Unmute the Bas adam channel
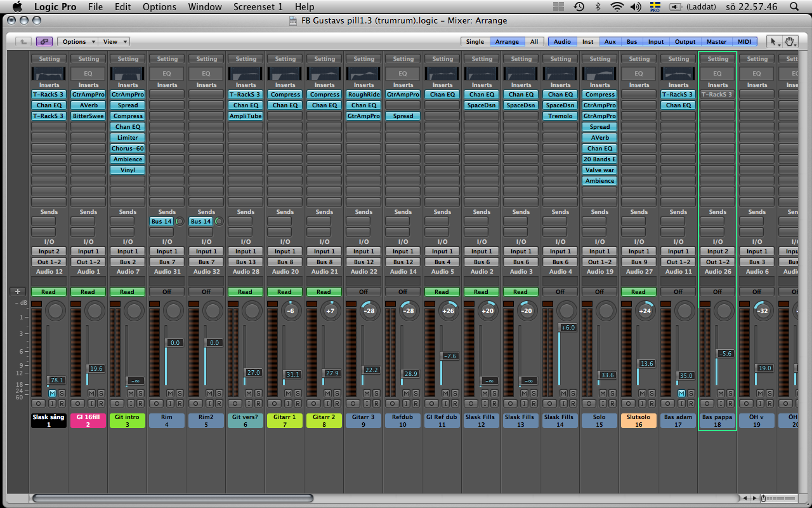 [x=681, y=393]
